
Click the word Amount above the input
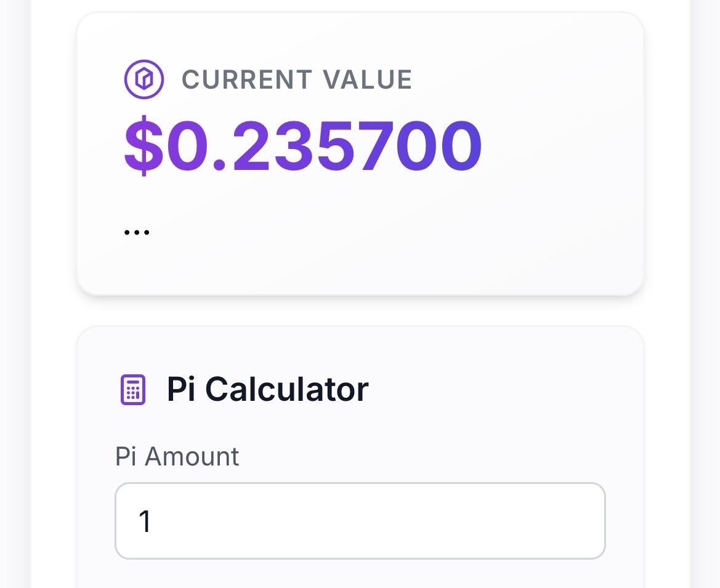click(192, 457)
